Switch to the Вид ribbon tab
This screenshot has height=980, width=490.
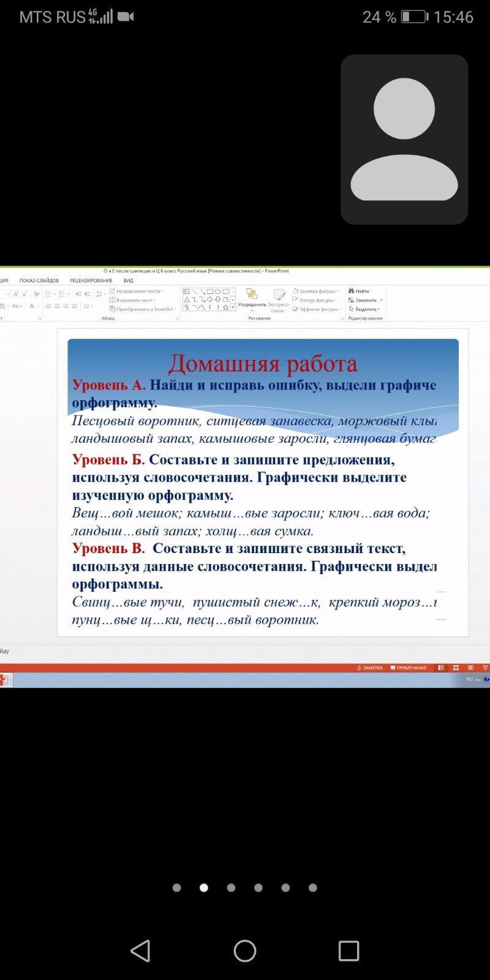pos(128,281)
